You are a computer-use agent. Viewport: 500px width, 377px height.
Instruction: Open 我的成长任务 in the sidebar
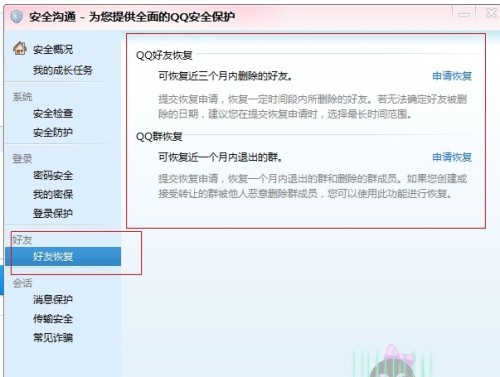pyautogui.click(x=63, y=70)
